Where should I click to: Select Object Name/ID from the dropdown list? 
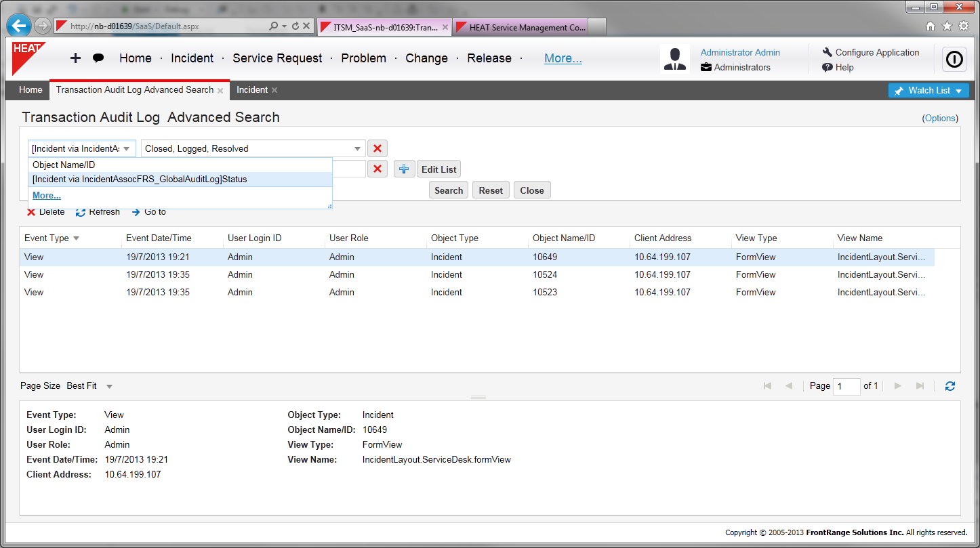64,165
